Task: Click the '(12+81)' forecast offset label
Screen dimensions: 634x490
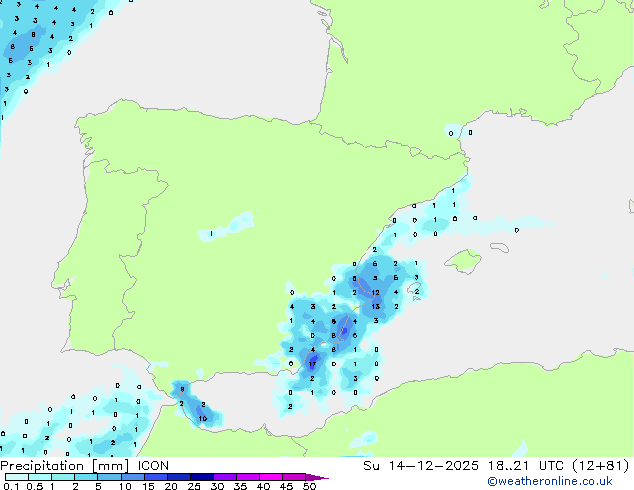Action: [x=601, y=466]
